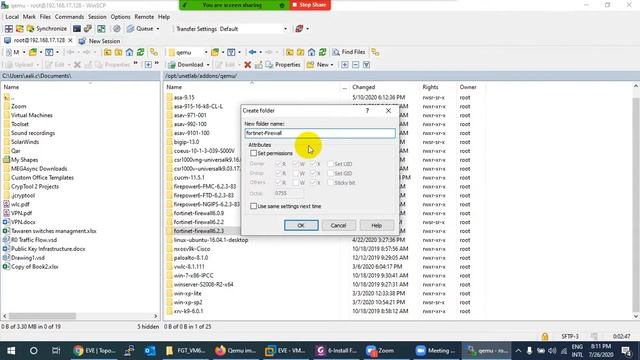
Task: Click Cancel in the Create folder dialog
Action: [338, 225]
